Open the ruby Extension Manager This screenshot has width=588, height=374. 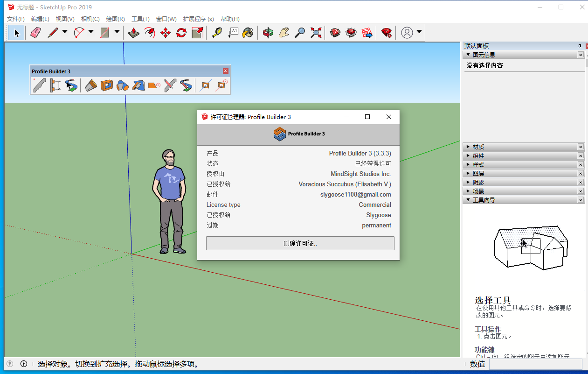tap(387, 33)
